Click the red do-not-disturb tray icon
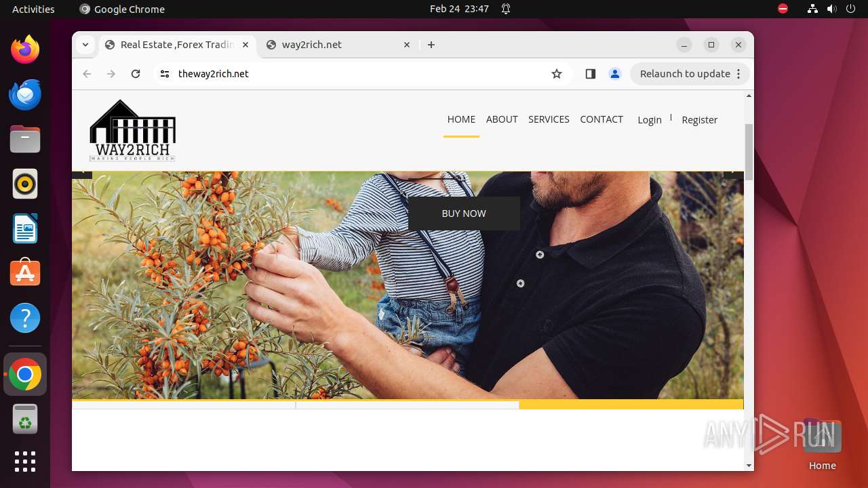The width and height of the screenshot is (868, 488). click(783, 9)
